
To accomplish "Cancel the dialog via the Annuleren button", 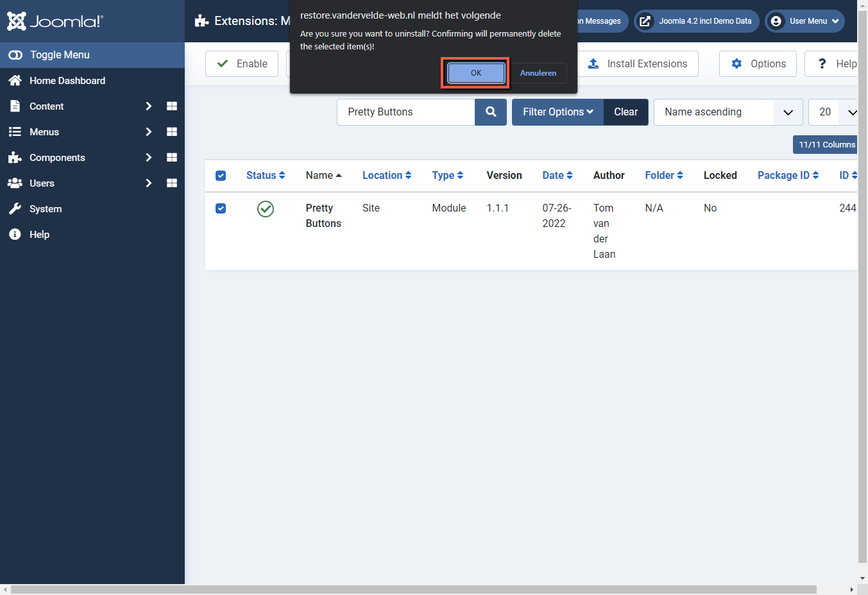I will 538,72.
